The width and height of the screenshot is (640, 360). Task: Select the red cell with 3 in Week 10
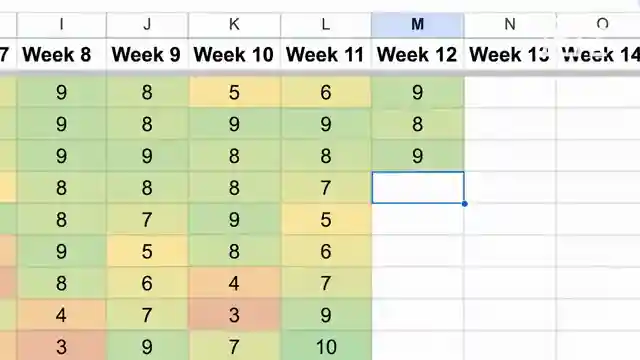pyautogui.click(x=234, y=315)
